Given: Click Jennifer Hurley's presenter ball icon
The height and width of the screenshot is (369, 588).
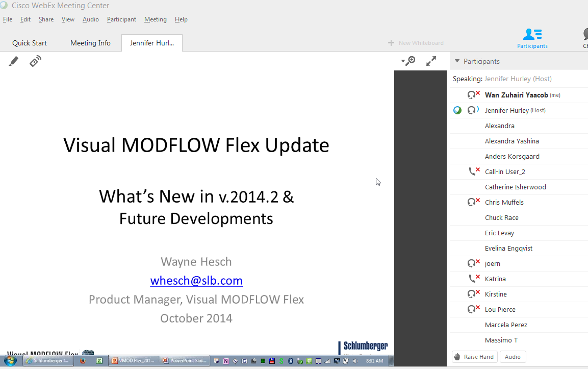Looking at the screenshot, I should pos(457,110).
